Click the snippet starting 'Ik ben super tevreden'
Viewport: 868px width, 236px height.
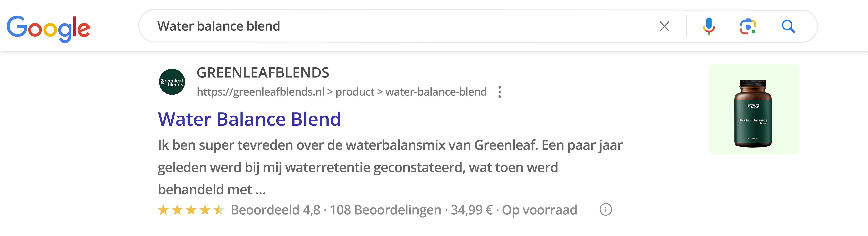[390, 145]
